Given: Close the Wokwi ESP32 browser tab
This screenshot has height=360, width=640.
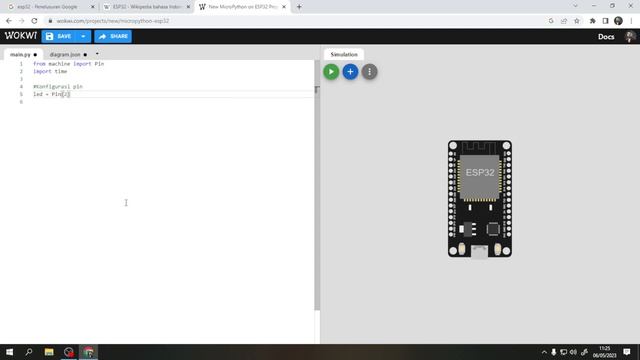Looking at the screenshot, I should pyautogui.click(x=284, y=7).
